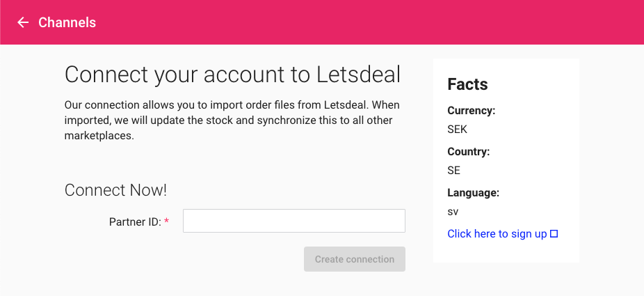Select the Channels header title
The height and width of the screenshot is (296, 644).
[67, 22]
